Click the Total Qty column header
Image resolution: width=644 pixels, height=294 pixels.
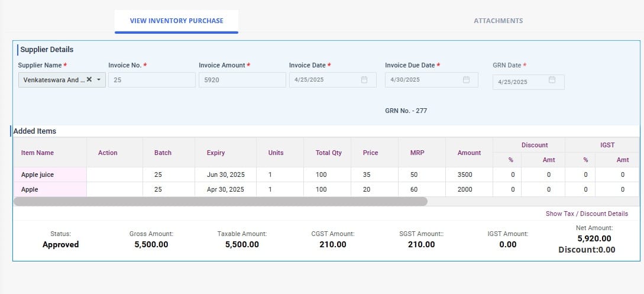(328, 153)
